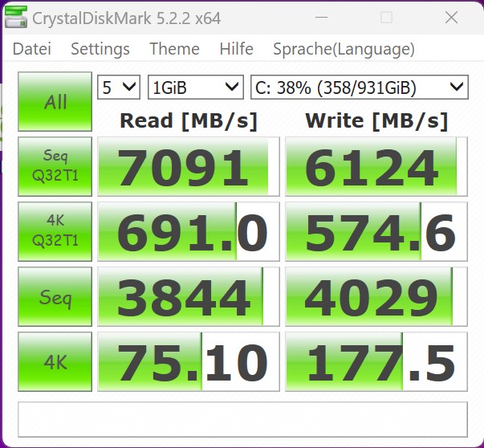Open the Hilfe menu
This screenshot has width=484, height=448.
237,49
